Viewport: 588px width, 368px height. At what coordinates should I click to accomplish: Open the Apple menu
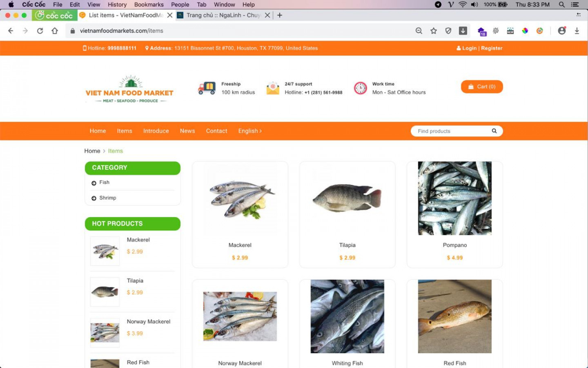(x=11, y=4)
